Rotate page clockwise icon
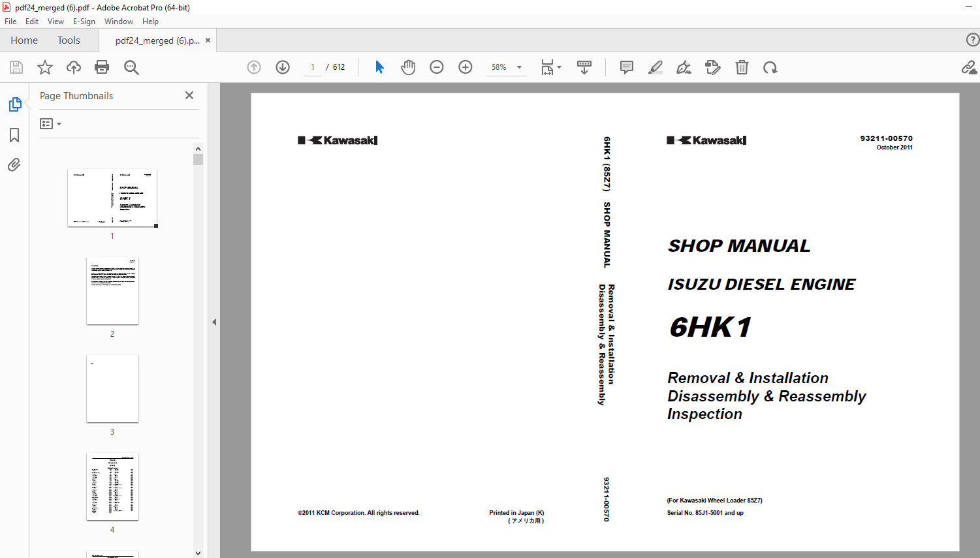Image resolution: width=980 pixels, height=558 pixels. (770, 67)
